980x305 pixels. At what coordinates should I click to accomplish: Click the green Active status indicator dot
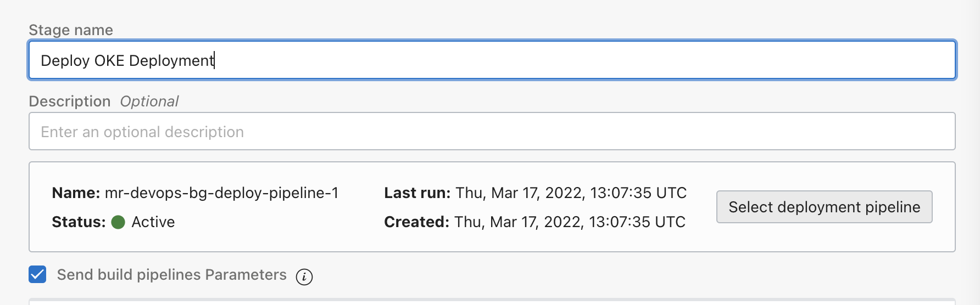pyautogui.click(x=118, y=222)
